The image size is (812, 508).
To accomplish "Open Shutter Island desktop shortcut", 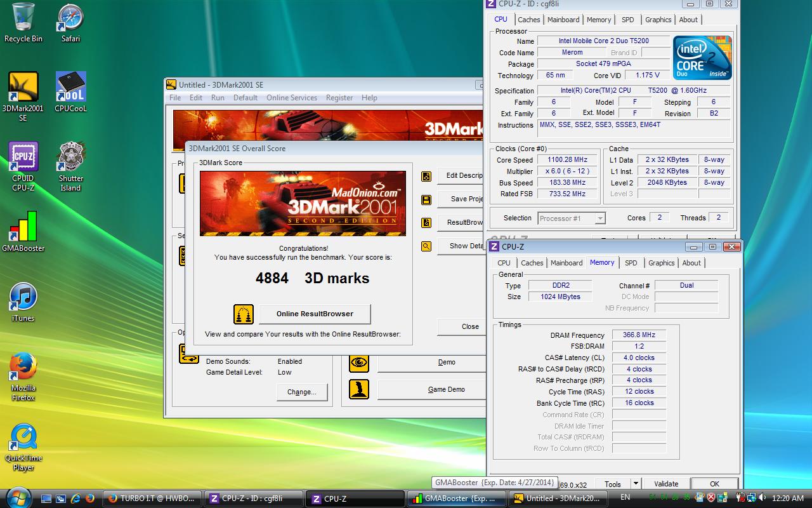I will coord(70,166).
